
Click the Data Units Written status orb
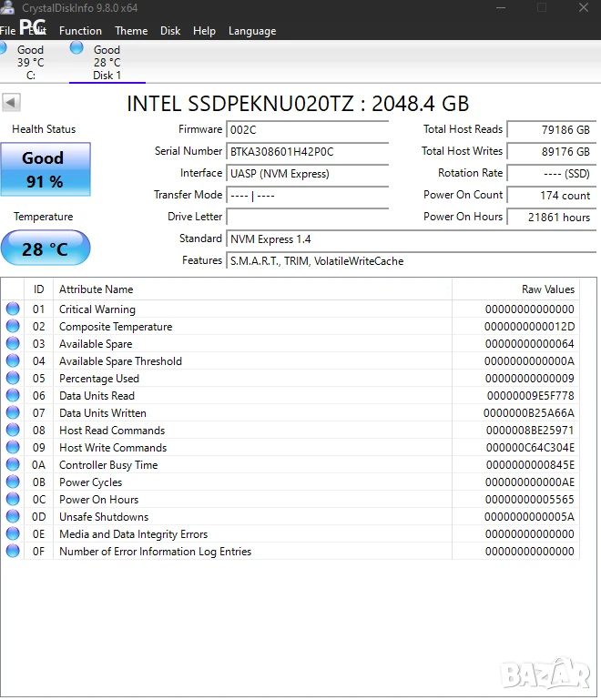pyautogui.click(x=13, y=412)
